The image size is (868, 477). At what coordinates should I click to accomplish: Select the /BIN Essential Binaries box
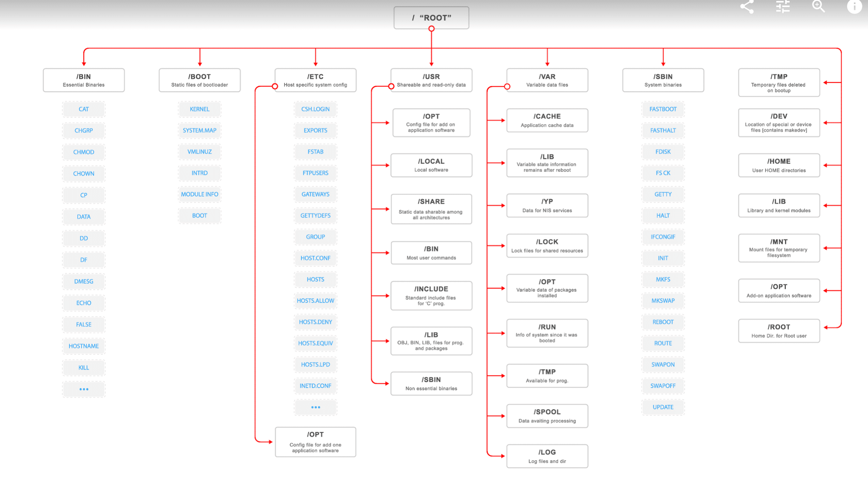84,80
